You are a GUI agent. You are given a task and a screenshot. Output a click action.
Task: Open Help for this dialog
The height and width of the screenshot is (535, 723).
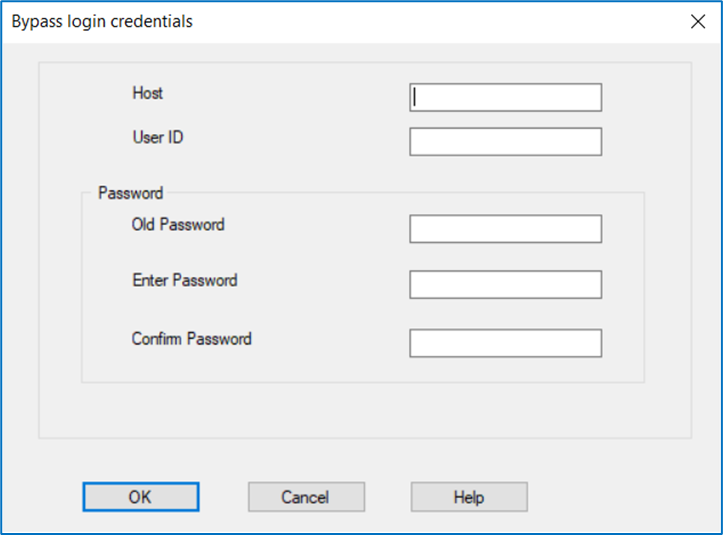pyautogui.click(x=468, y=497)
